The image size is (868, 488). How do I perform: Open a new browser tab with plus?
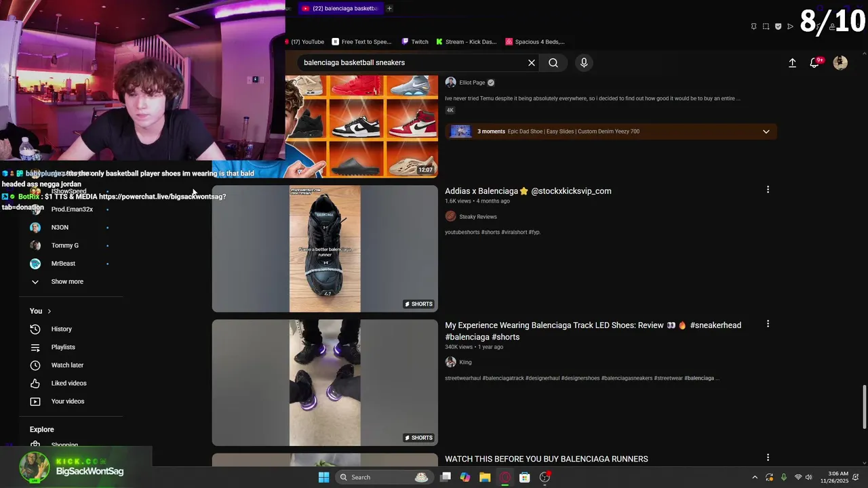tap(389, 8)
